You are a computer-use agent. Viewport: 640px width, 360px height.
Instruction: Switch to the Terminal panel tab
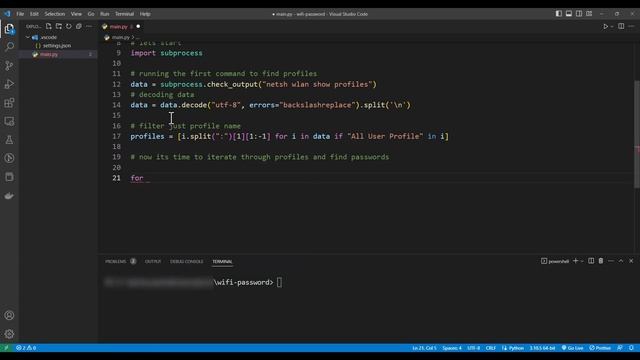coord(222,261)
